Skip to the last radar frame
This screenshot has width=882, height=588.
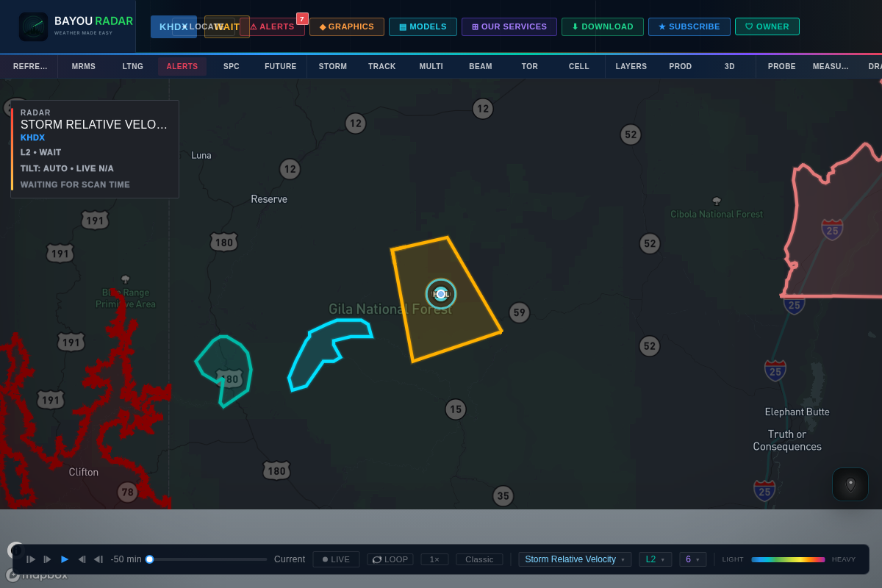coord(98,559)
